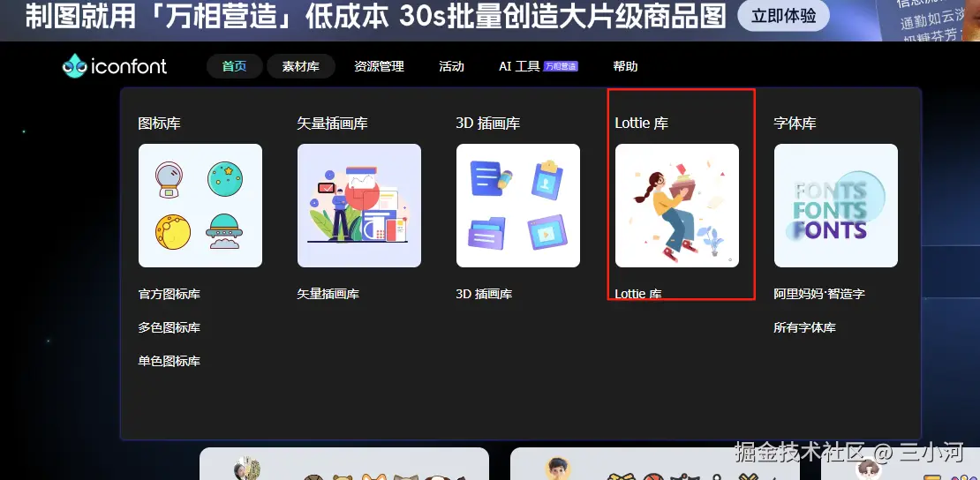Click the yellow moon icon
The height and width of the screenshot is (480, 980).
tap(172, 232)
